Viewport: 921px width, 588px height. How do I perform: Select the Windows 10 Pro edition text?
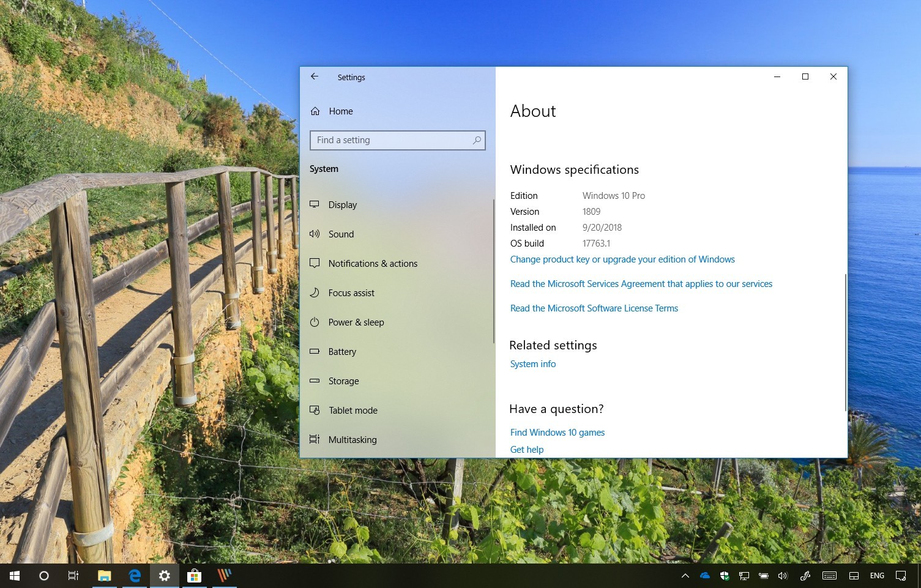(x=614, y=196)
